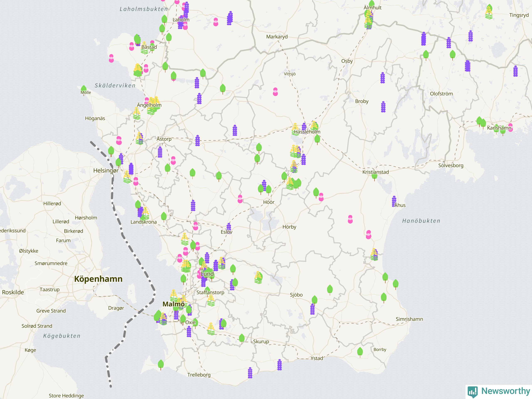Click the Osby label
The image size is (532, 399).
[347, 61]
